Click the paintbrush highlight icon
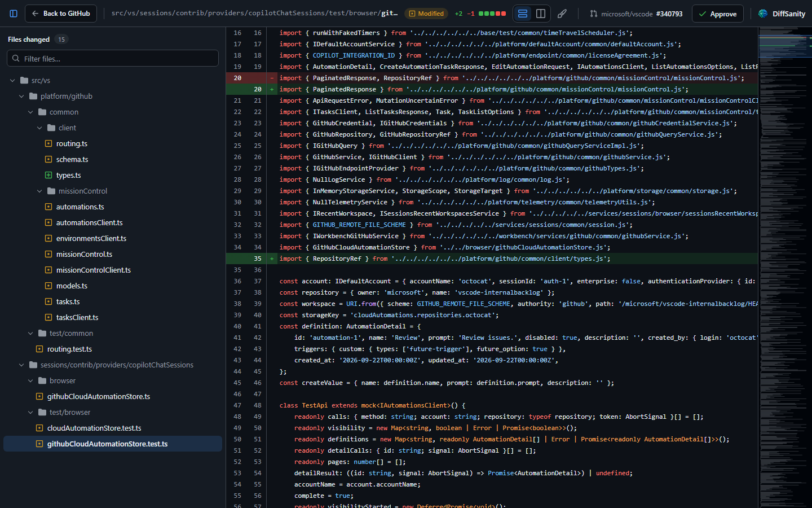 (x=562, y=14)
